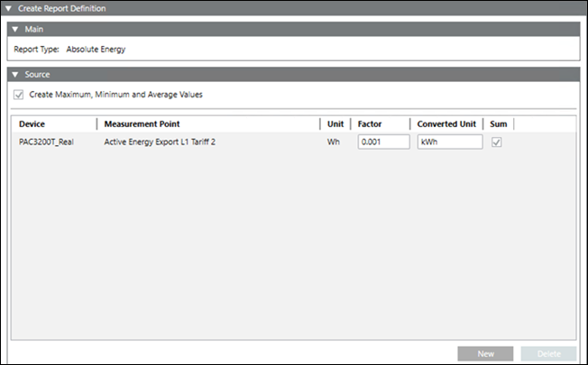Image resolution: width=588 pixels, height=365 pixels.
Task: Collapse the Main section
Action: point(15,30)
